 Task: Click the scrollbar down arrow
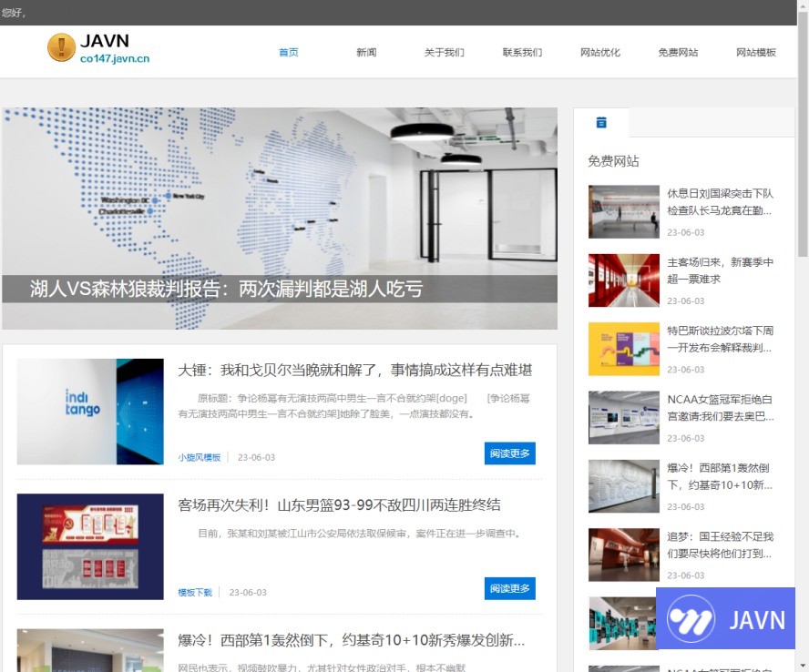[804, 666]
